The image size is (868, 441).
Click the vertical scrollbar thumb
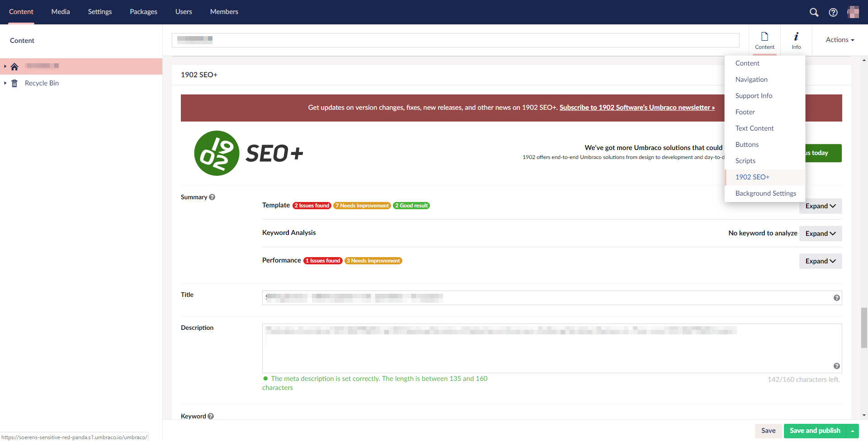[x=864, y=328]
